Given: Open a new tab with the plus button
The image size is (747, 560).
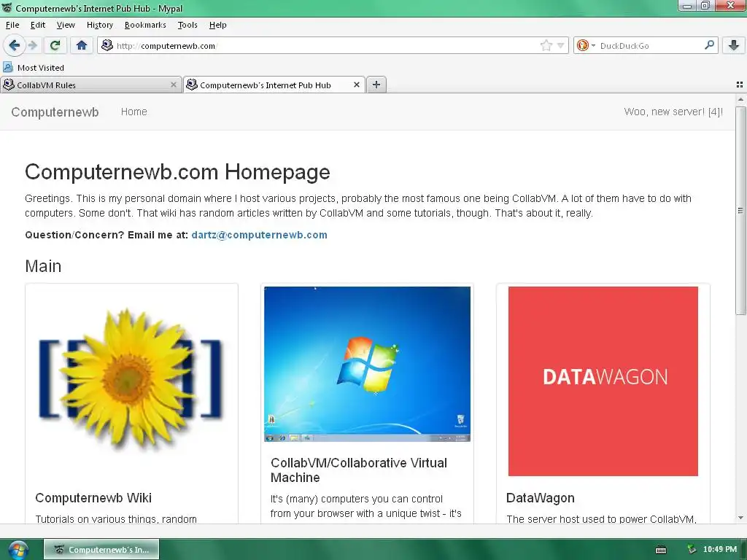Looking at the screenshot, I should pos(376,85).
